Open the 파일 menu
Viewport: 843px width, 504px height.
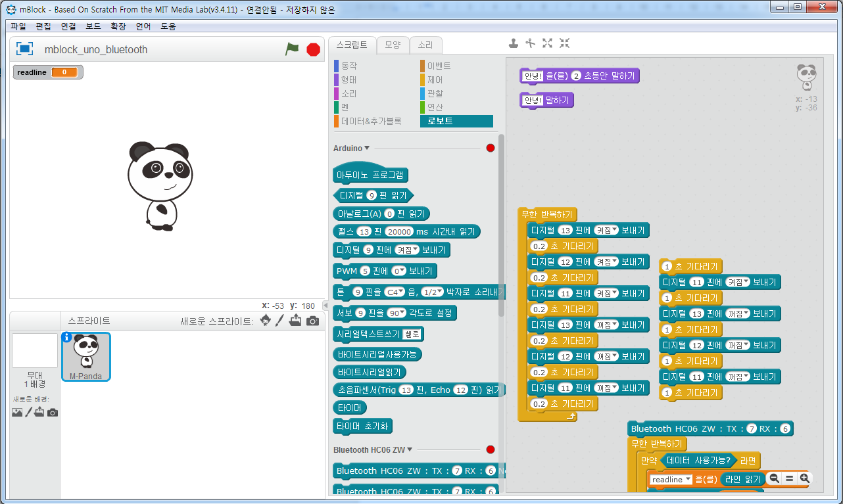pos(18,26)
